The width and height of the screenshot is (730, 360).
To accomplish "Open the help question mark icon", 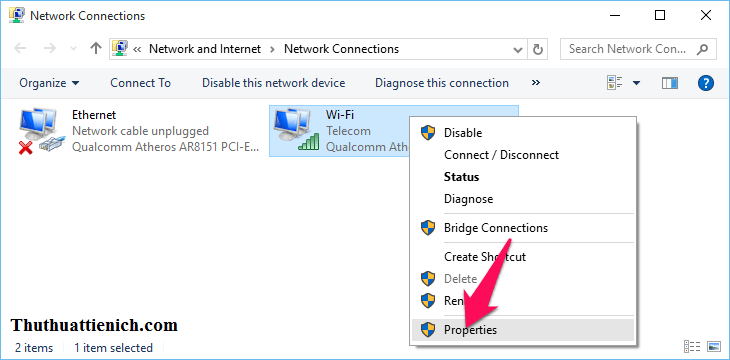I will (706, 83).
